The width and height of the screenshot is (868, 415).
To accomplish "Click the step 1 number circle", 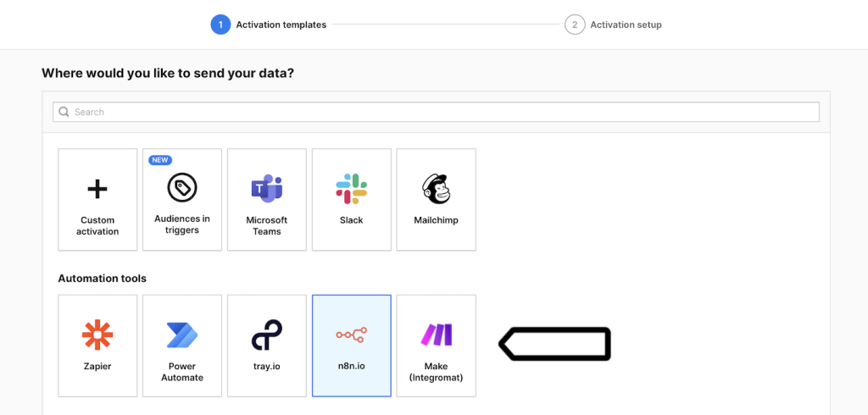I will click(x=220, y=25).
